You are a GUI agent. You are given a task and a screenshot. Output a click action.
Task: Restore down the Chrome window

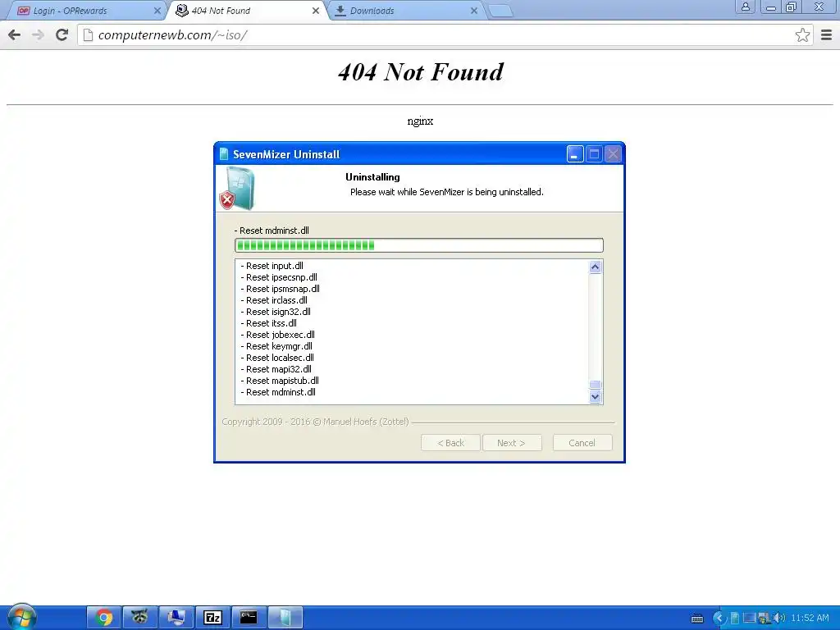[x=792, y=7]
